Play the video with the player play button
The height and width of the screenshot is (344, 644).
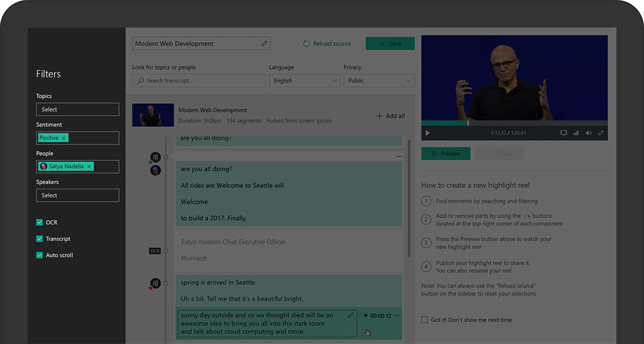(x=428, y=133)
